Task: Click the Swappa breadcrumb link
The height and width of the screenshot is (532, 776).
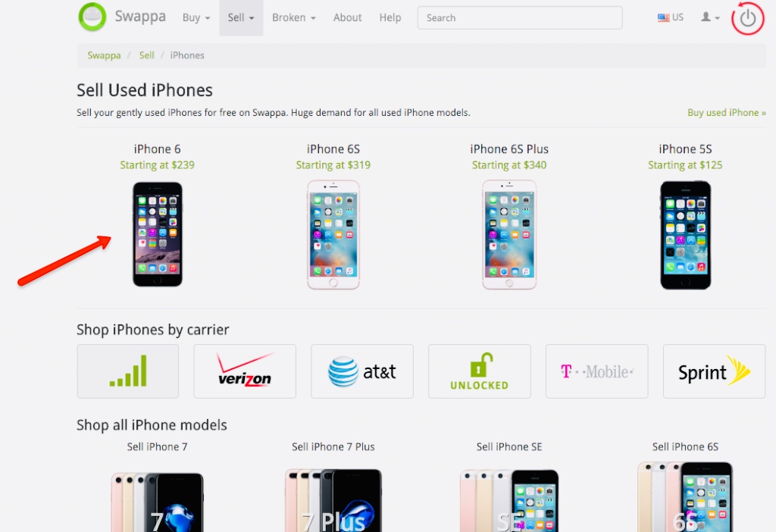Action: [x=104, y=55]
